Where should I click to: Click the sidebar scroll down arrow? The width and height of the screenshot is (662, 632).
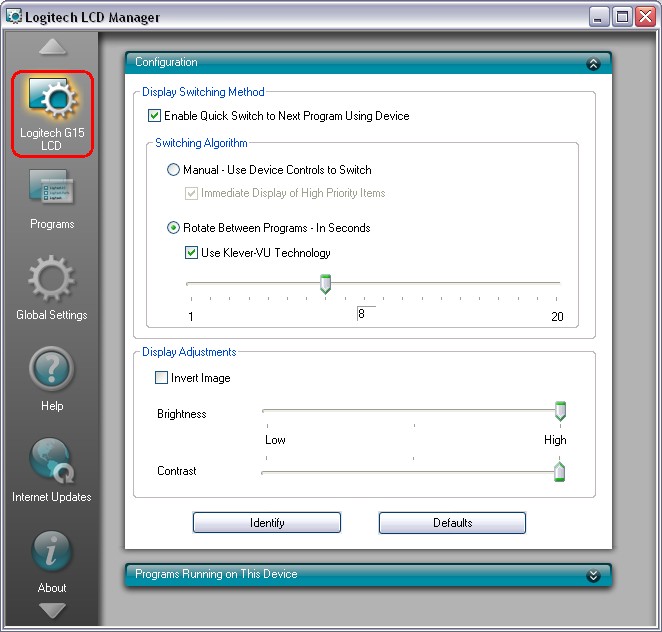coord(52,610)
